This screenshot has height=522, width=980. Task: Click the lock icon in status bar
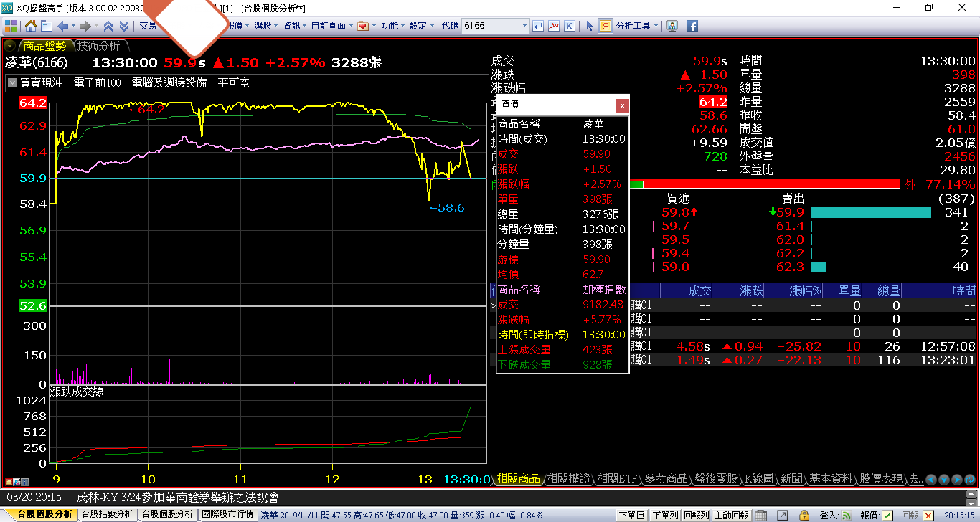804,515
